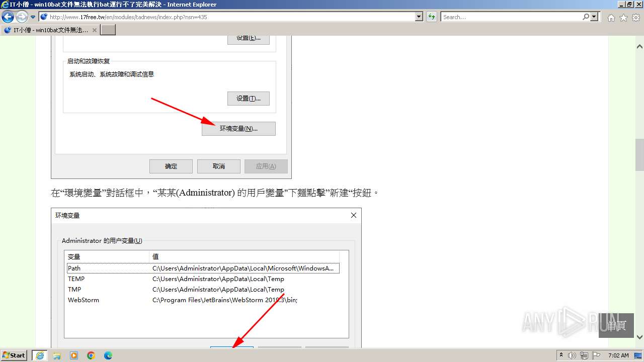Click the 环境变量(N)... button in the image
Viewport: 644px width, 362px height.
click(x=238, y=129)
